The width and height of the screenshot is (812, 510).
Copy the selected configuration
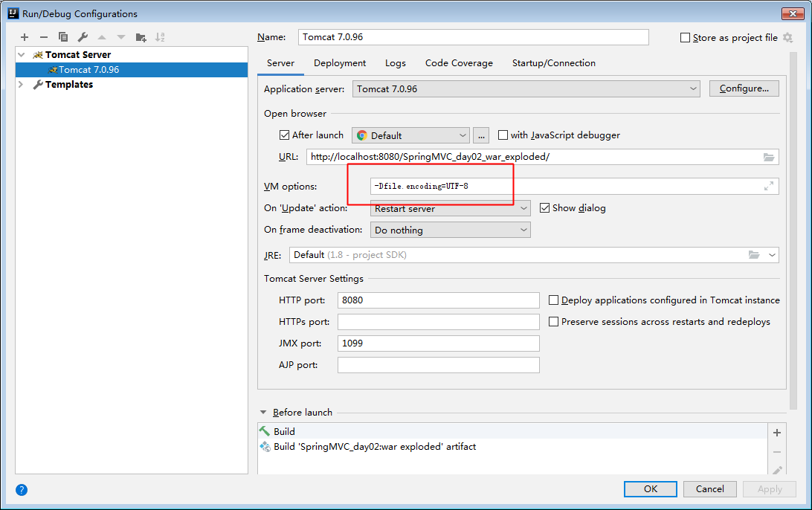pyautogui.click(x=63, y=37)
